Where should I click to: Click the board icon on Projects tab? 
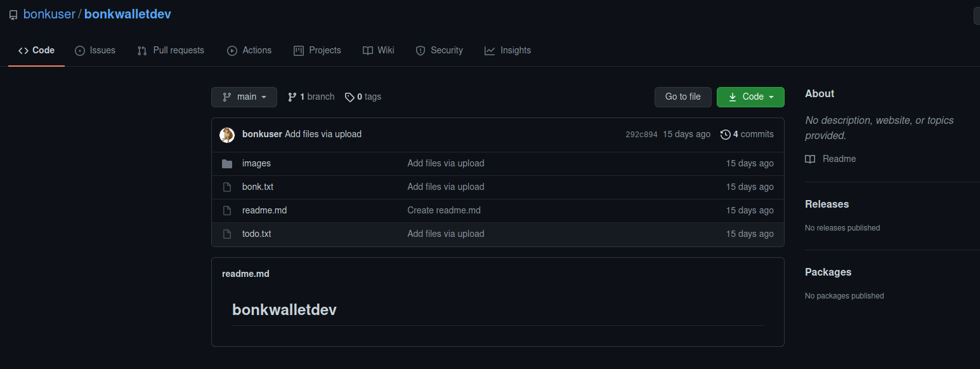point(299,51)
